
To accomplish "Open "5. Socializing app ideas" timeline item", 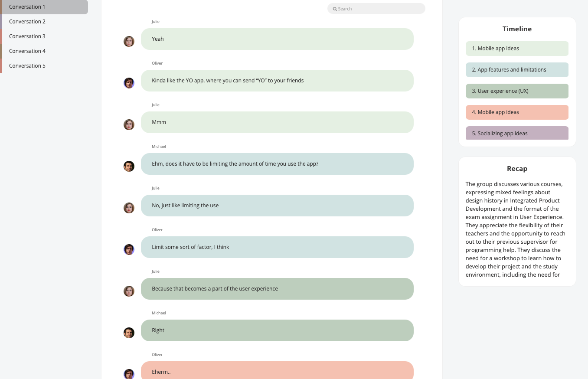I will coord(517,133).
